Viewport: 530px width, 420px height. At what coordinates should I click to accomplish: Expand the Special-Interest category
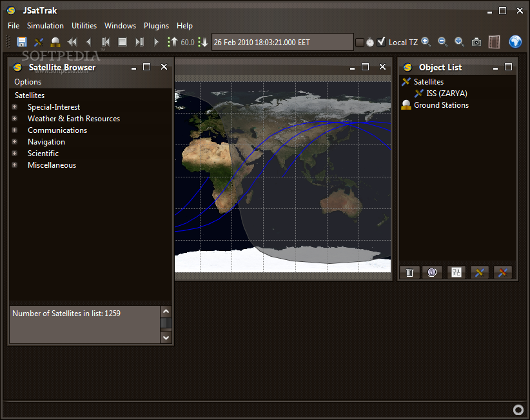(15, 107)
